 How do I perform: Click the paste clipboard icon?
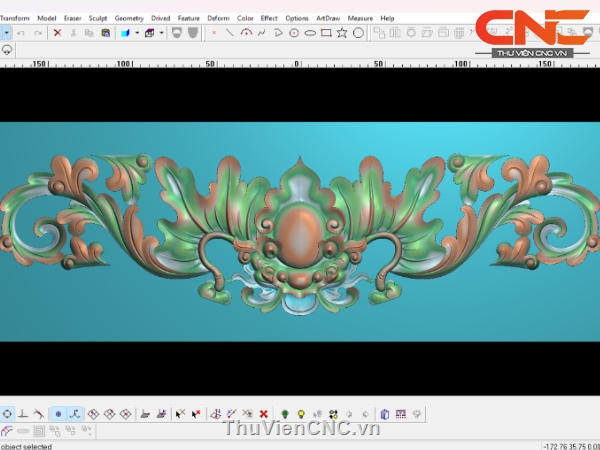(105, 32)
